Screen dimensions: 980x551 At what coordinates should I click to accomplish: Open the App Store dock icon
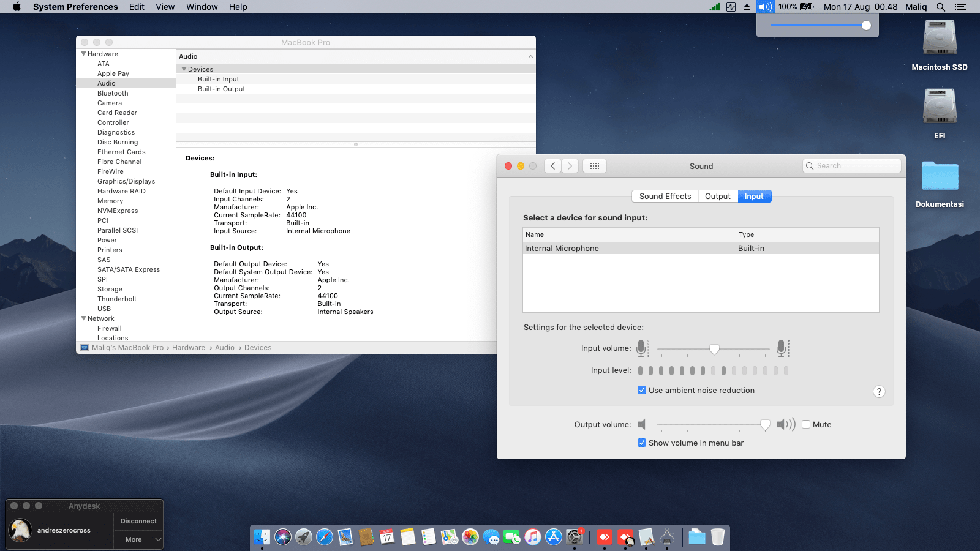(554, 537)
